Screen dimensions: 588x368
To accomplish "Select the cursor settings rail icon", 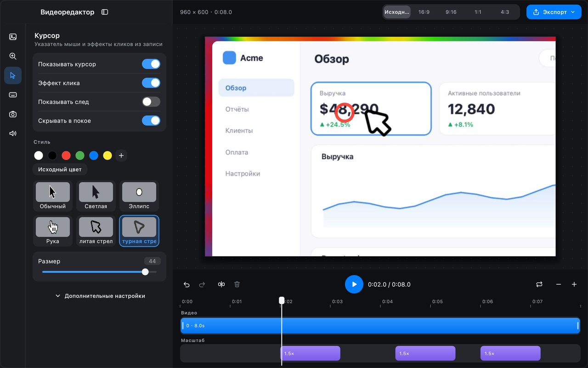I will (13, 75).
